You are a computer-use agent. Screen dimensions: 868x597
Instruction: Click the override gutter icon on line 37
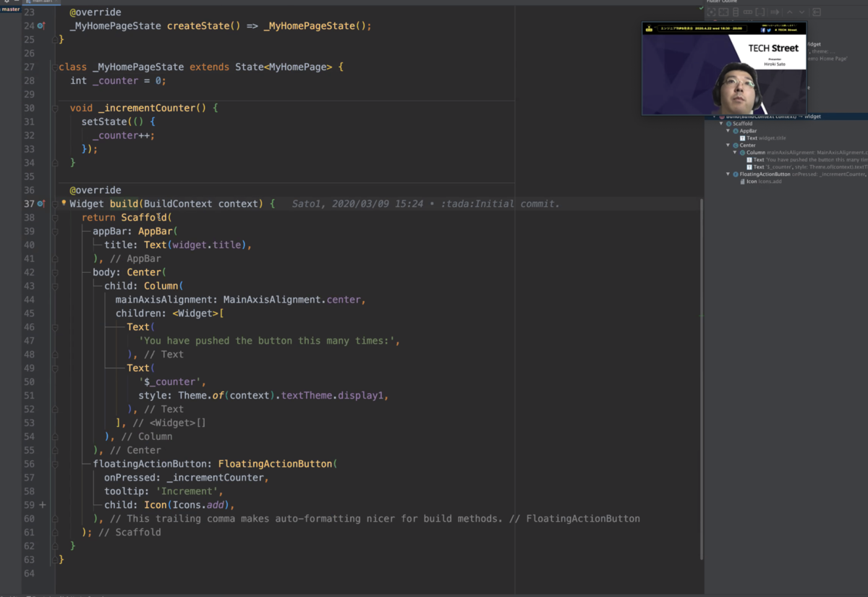41,204
